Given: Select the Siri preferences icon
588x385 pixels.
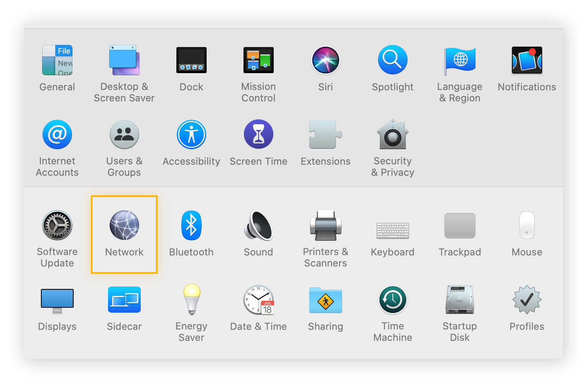Looking at the screenshot, I should (x=325, y=60).
